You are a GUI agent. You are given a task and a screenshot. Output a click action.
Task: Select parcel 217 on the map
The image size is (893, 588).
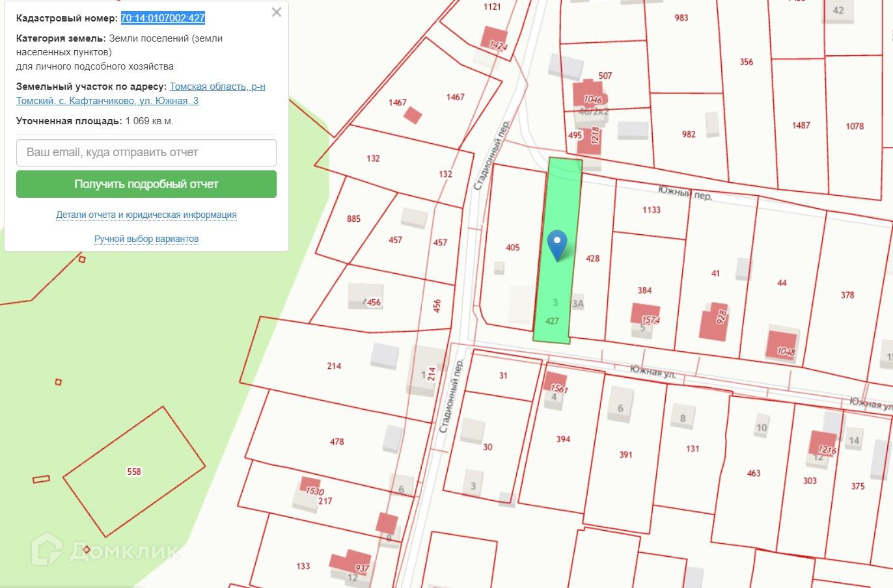[x=325, y=501]
